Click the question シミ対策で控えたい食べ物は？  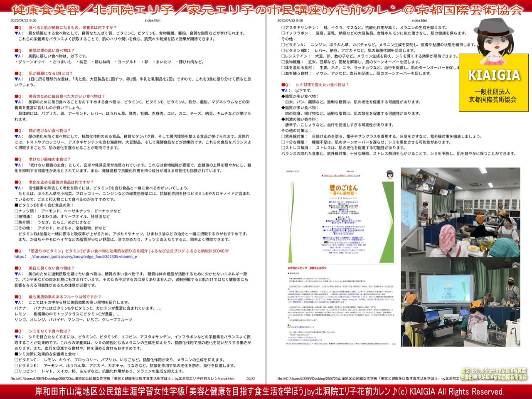coord(315,85)
